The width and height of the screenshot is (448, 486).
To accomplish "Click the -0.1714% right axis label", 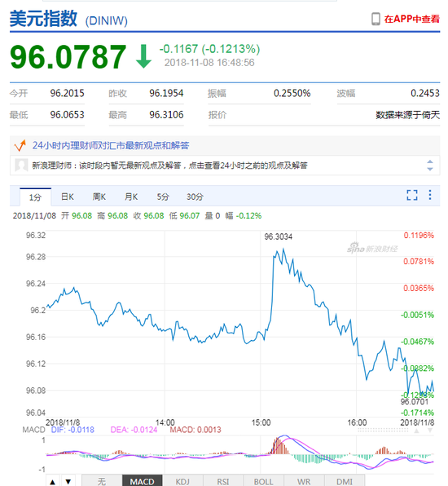I will (x=417, y=413).
